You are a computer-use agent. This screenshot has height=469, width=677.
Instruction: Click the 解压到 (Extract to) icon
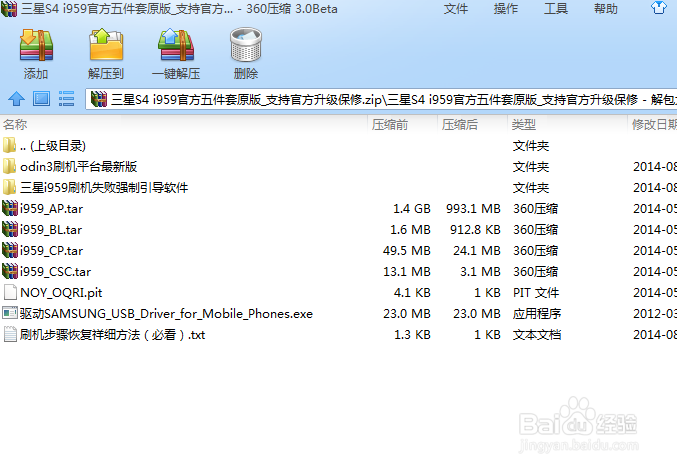click(x=106, y=45)
